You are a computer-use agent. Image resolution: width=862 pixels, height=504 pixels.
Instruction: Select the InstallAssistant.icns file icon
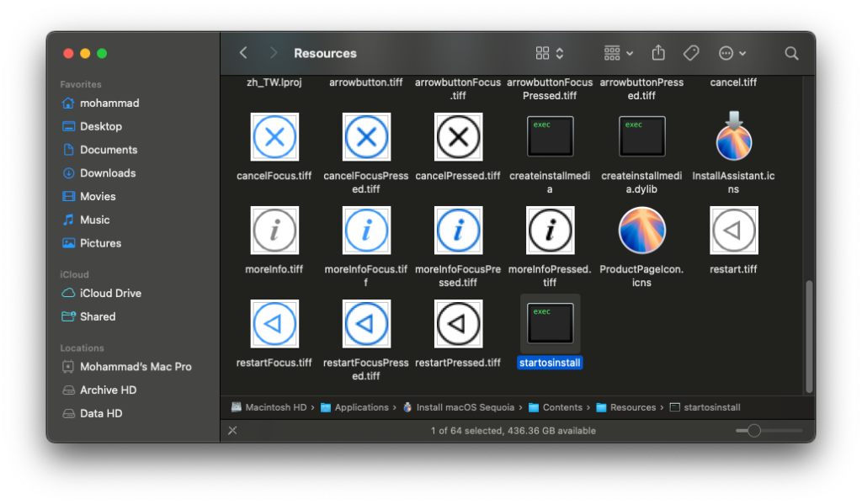click(x=733, y=136)
